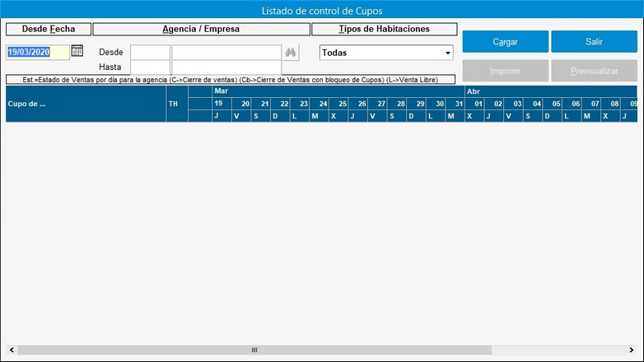Select day 29 column header

[x=417, y=104]
